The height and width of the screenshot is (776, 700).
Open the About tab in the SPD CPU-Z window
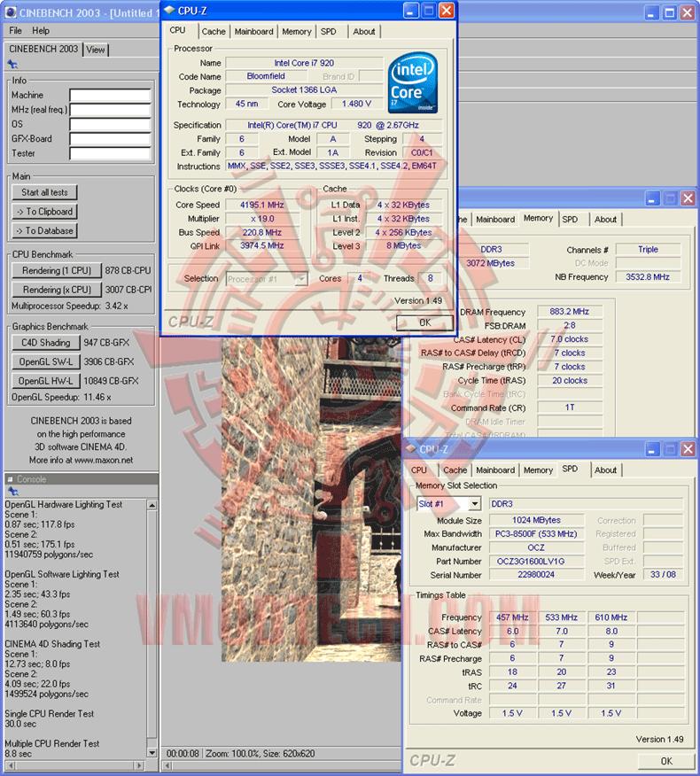click(605, 470)
